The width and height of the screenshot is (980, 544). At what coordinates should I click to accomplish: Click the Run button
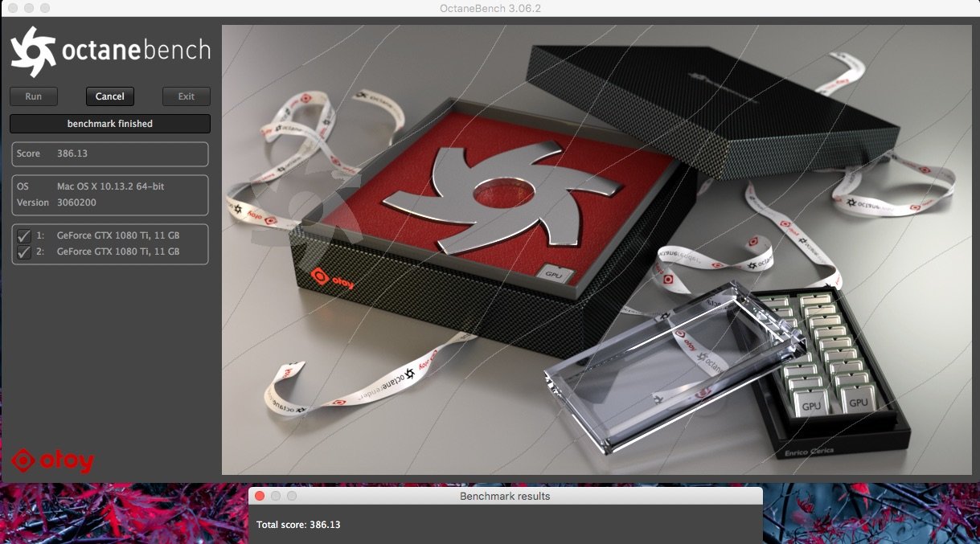tap(34, 96)
